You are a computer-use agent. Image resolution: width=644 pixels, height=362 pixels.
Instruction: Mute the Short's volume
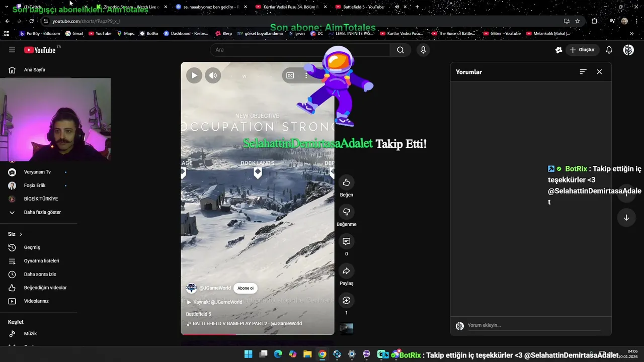pyautogui.click(x=213, y=75)
